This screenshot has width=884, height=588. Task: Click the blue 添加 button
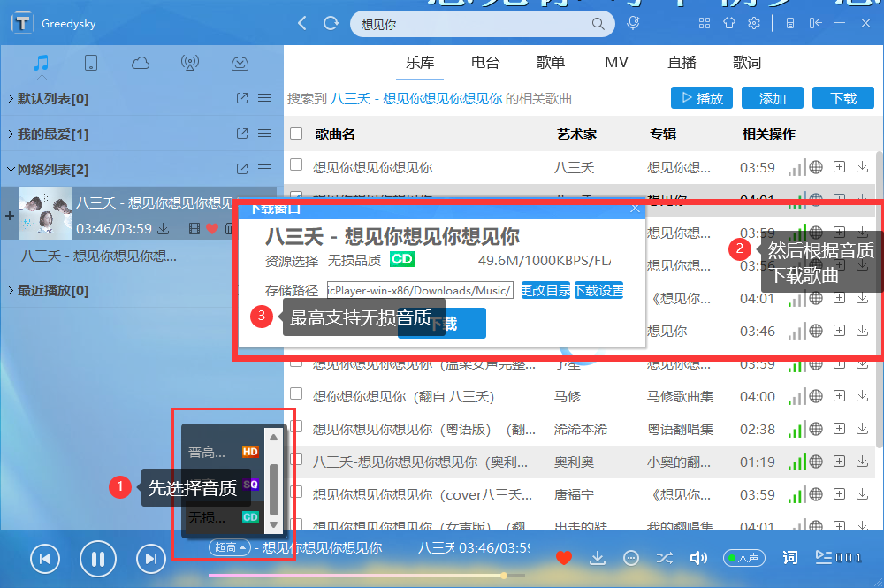[x=773, y=98]
